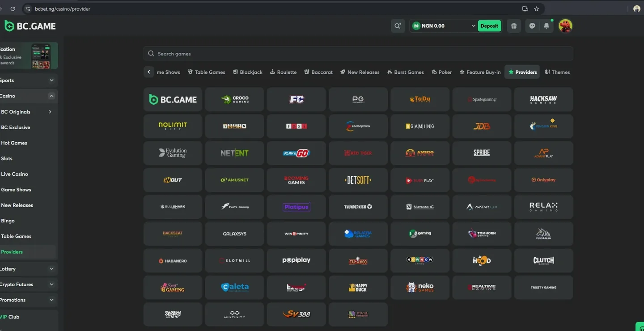Image resolution: width=644 pixels, height=331 pixels.
Task: View notifications bell
Action: (x=547, y=26)
